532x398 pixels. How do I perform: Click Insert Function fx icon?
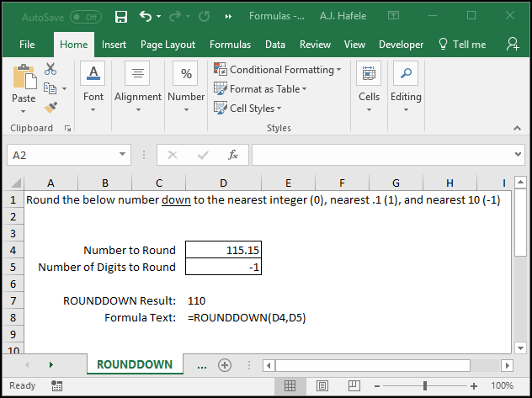coord(233,155)
